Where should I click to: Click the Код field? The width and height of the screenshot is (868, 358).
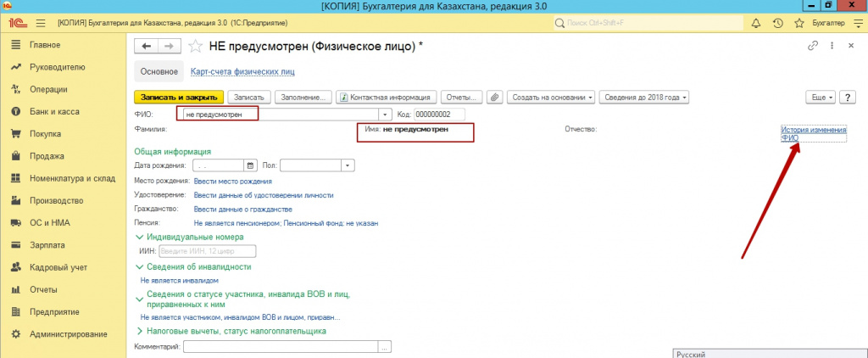click(x=440, y=115)
